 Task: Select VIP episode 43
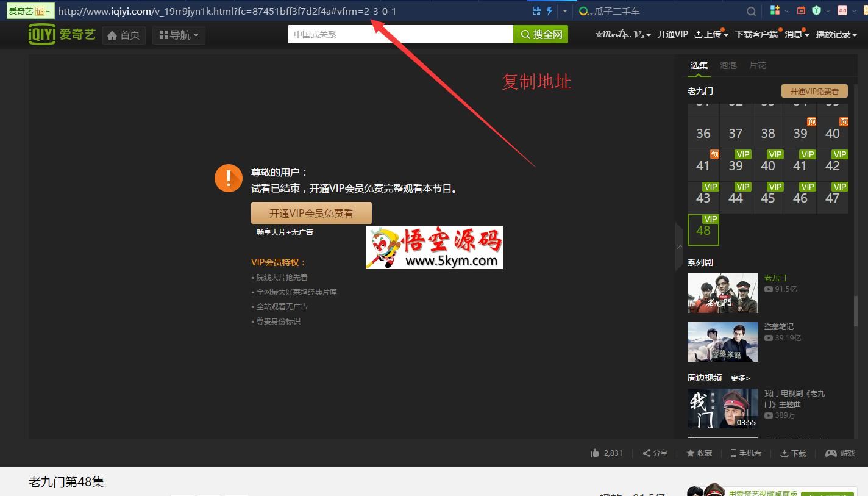click(703, 198)
